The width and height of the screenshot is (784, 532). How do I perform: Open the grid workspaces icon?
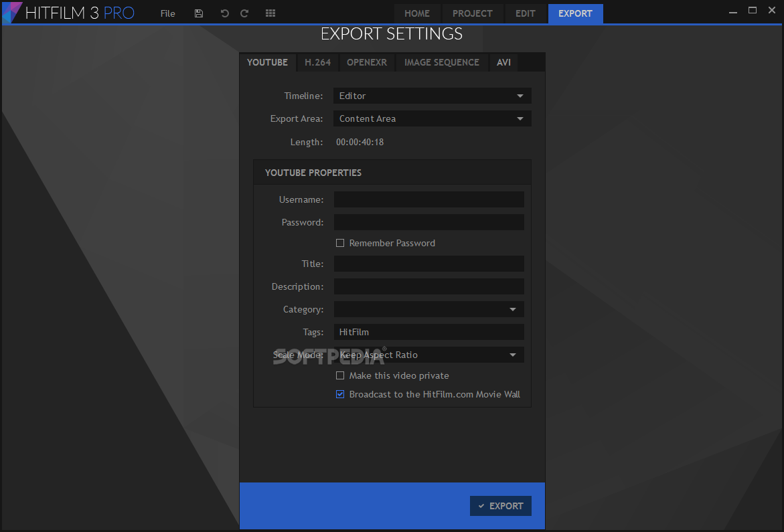coord(270,13)
